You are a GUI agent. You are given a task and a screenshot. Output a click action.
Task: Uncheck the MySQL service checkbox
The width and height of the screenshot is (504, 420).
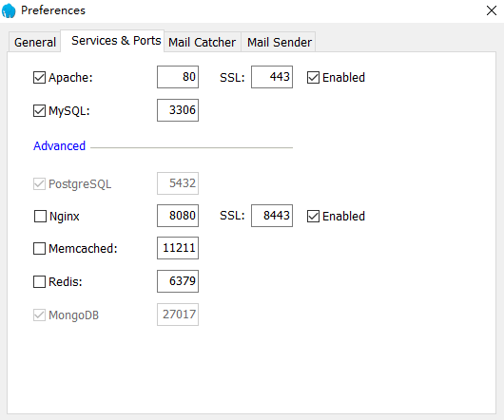click(x=39, y=111)
